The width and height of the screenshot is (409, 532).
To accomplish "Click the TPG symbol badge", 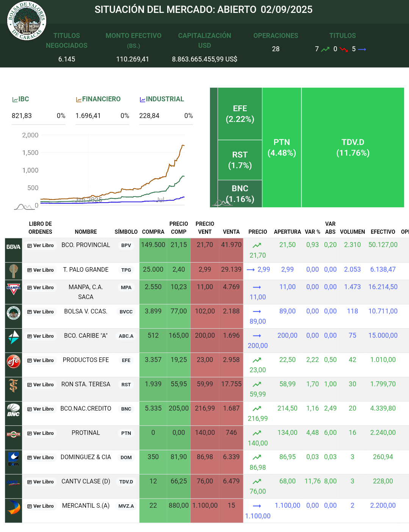I will click(126, 270).
